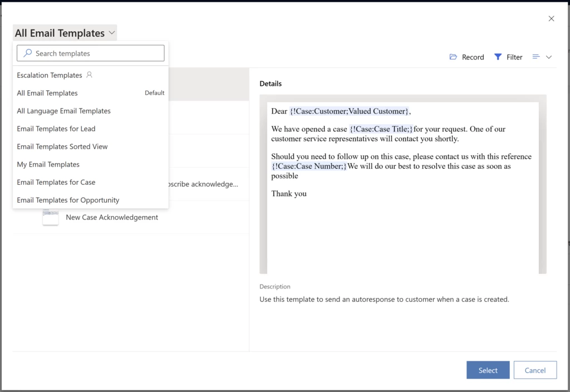This screenshot has height=392, width=570.
Task: Choose My Email Templates view
Action: 48,164
